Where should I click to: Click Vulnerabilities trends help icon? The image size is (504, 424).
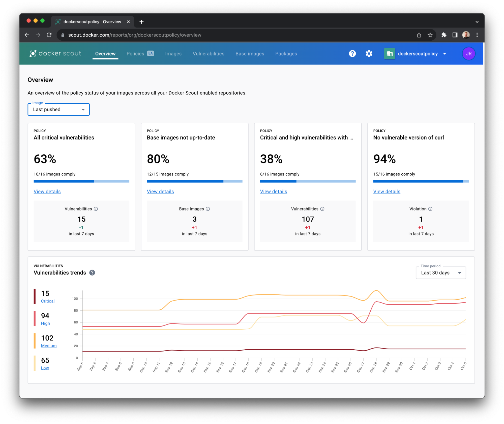(x=92, y=273)
